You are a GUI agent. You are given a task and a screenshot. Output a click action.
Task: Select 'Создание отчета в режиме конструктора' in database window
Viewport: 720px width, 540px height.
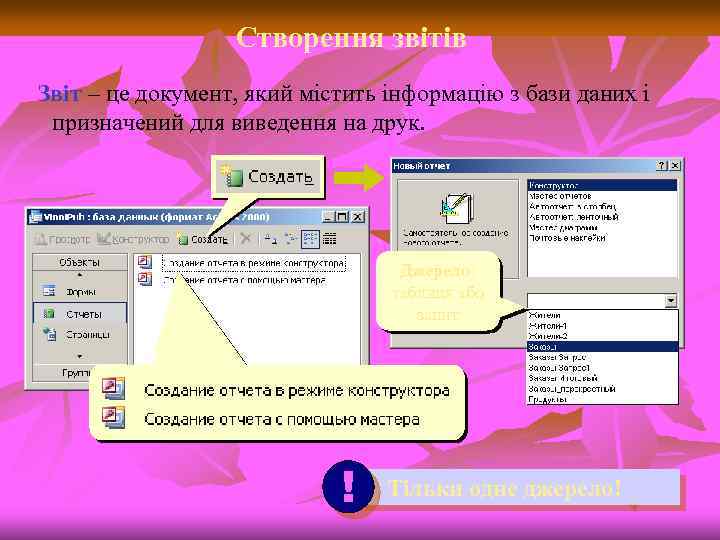(254, 264)
